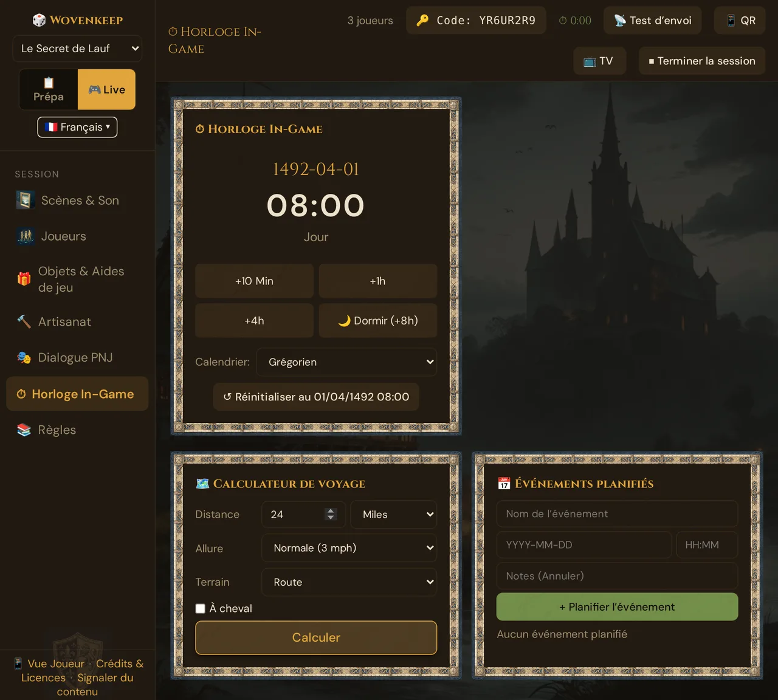Click the Scènes & Son picture icon

(x=24, y=200)
